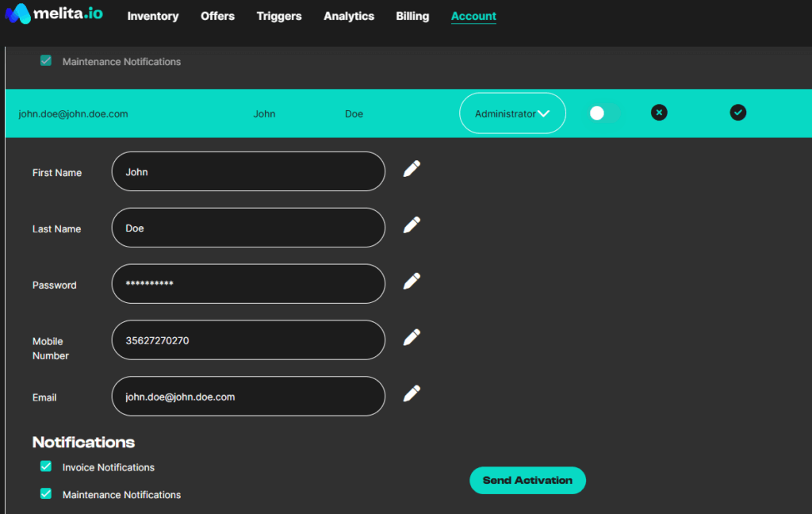Open the Analytics page
Viewport: 812px width, 514px height.
pos(349,16)
